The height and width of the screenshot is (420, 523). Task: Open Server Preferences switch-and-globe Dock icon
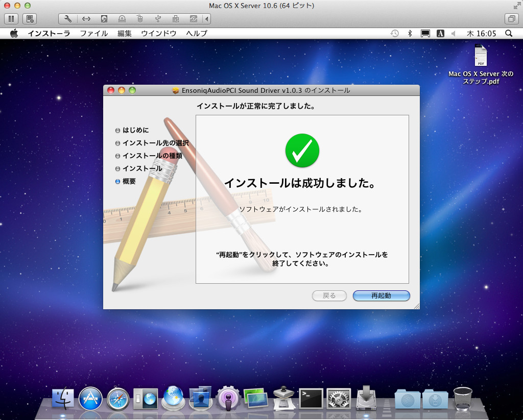pyautogui.click(x=146, y=399)
